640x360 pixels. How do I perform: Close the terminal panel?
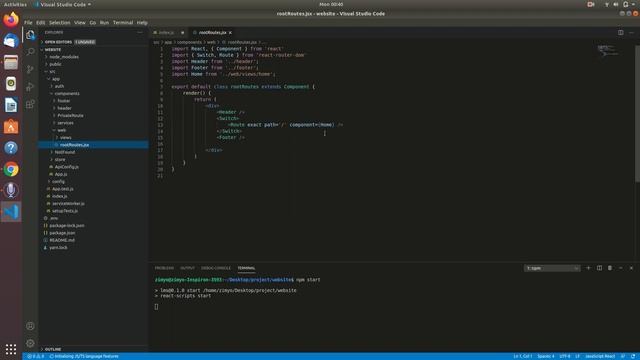(631, 268)
